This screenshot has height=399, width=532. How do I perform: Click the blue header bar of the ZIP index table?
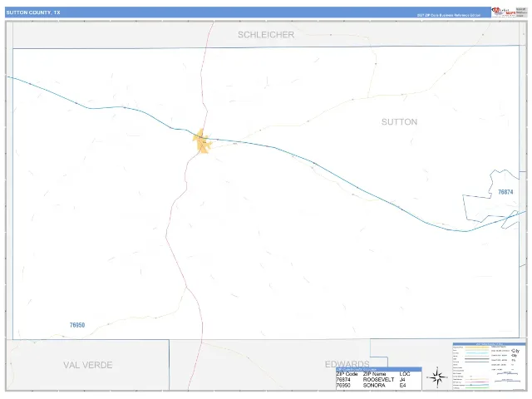(x=379, y=369)
